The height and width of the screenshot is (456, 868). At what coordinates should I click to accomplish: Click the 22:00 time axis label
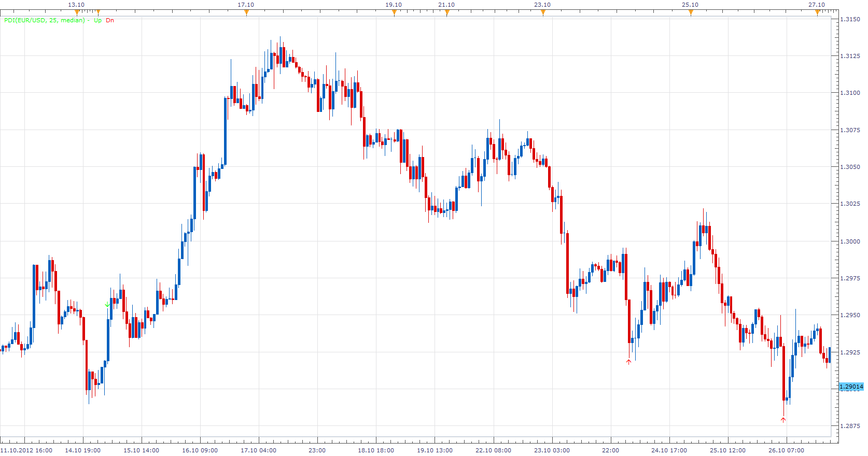click(x=611, y=450)
